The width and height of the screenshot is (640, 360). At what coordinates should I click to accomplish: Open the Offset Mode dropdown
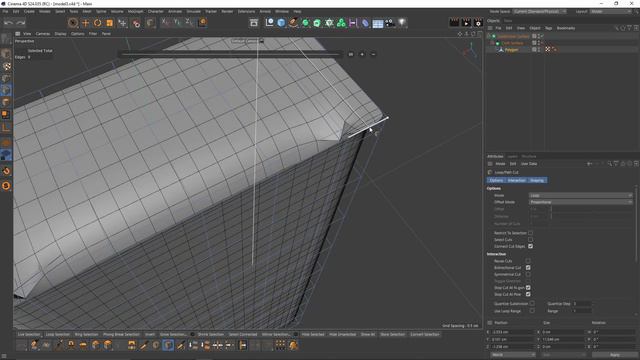click(580, 202)
